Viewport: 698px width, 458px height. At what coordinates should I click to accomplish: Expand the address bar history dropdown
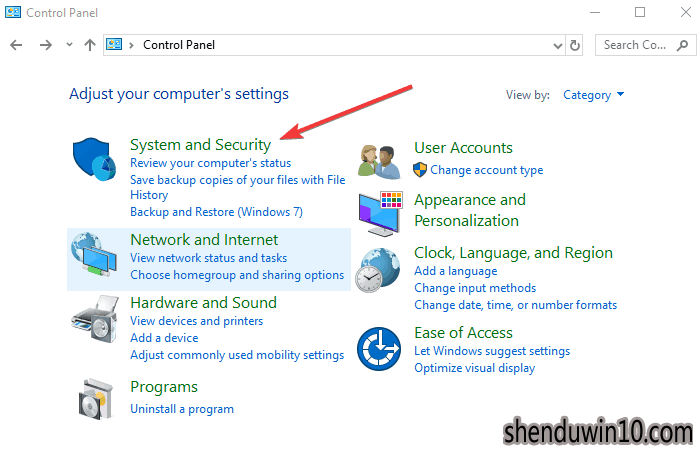pyautogui.click(x=557, y=45)
